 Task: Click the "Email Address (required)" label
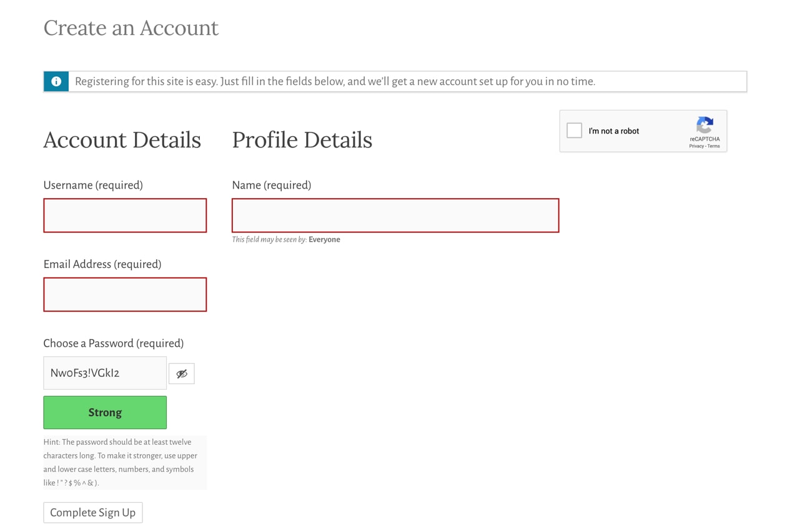(x=102, y=264)
